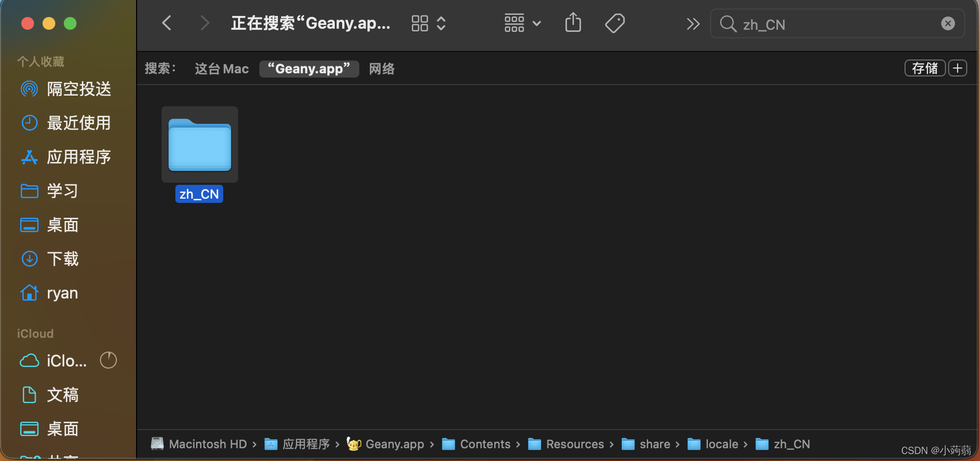Go to 应用程序 in path bar
Image resolution: width=980 pixels, height=461 pixels.
[x=297, y=444]
